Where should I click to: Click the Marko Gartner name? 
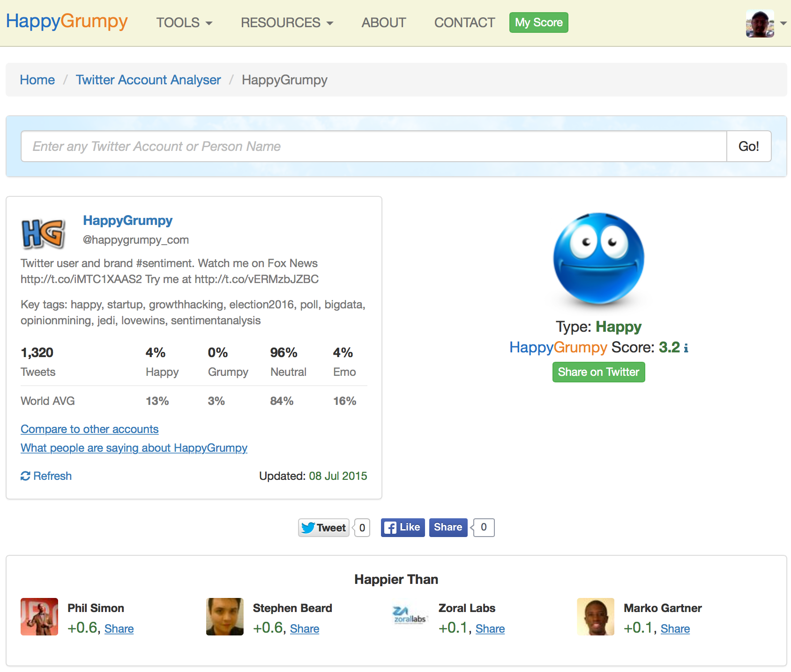point(663,608)
